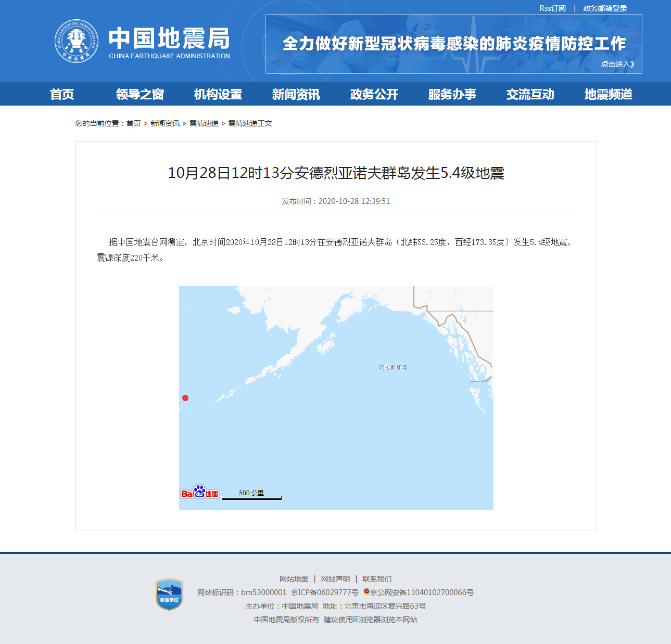Open 联系我们 in the footer
671x644 pixels.
tap(377, 579)
